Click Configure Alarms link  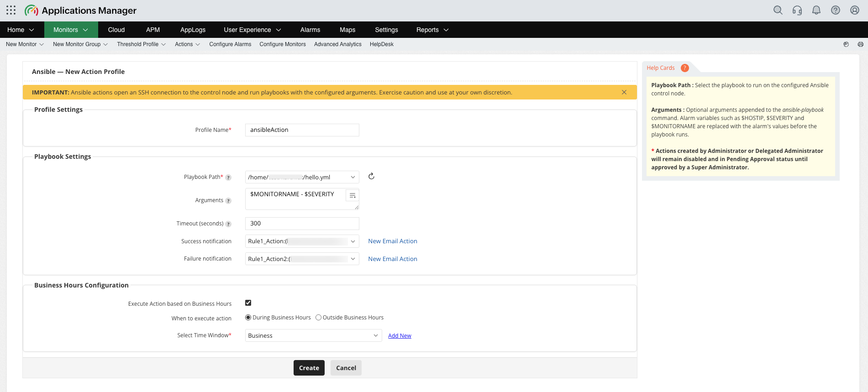(230, 44)
